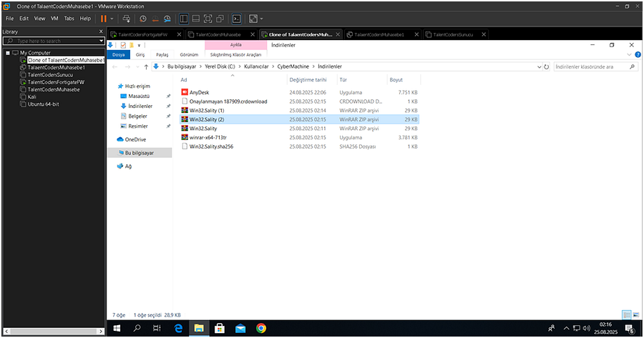Open the stretch guest dropdown arrow

[261, 19]
